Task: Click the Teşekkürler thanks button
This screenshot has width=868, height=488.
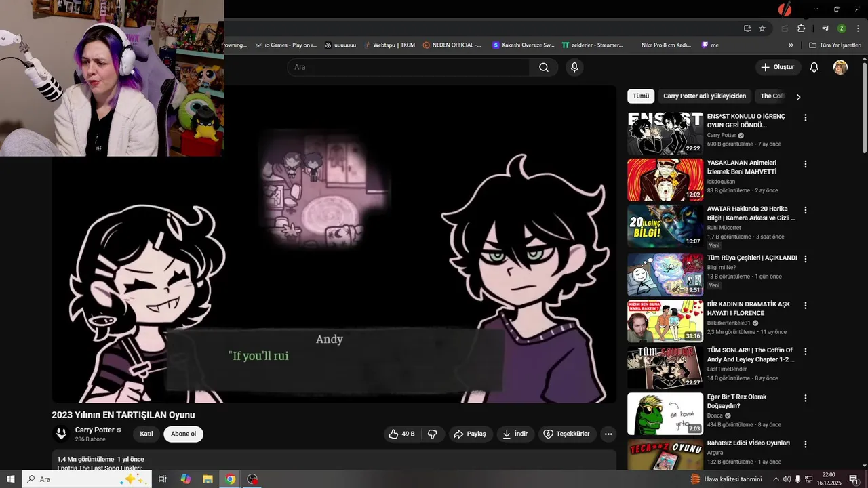Action: [x=567, y=434]
